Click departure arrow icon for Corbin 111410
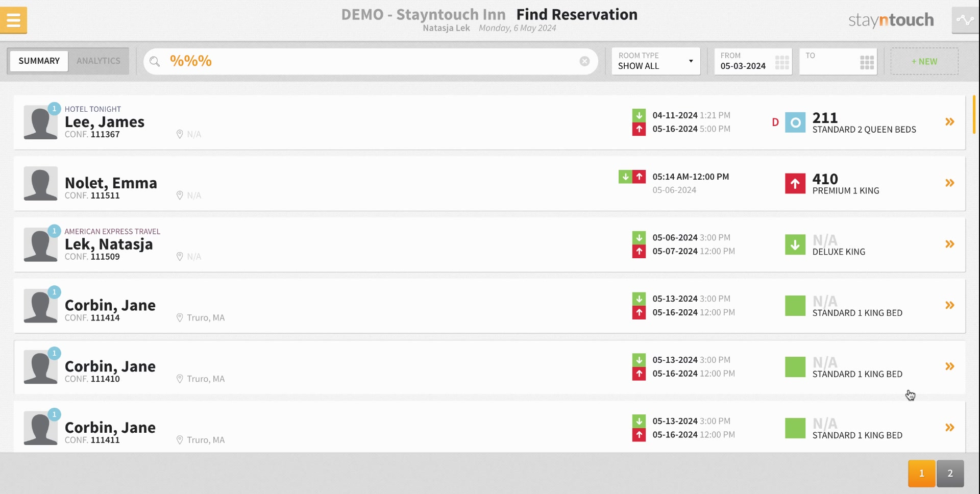The image size is (980, 494). 639,374
